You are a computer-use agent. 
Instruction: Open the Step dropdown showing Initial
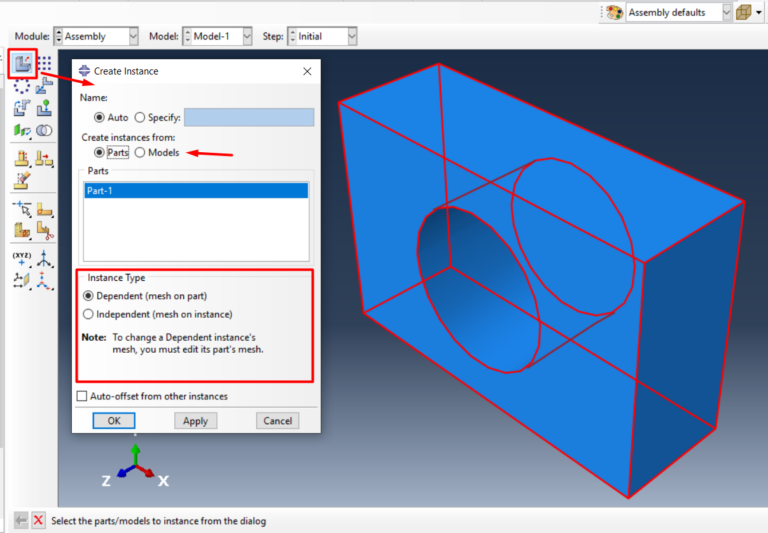(x=321, y=36)
